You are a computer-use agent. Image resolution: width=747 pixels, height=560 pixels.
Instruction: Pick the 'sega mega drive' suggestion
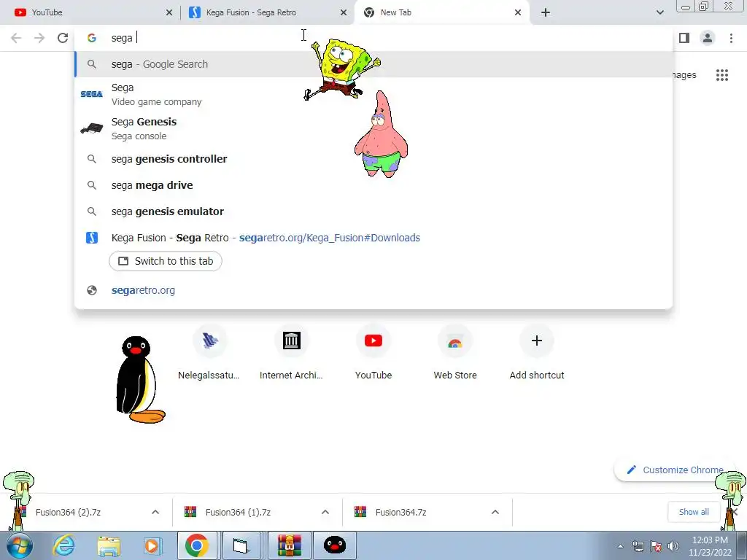click(x=373, y=185)
